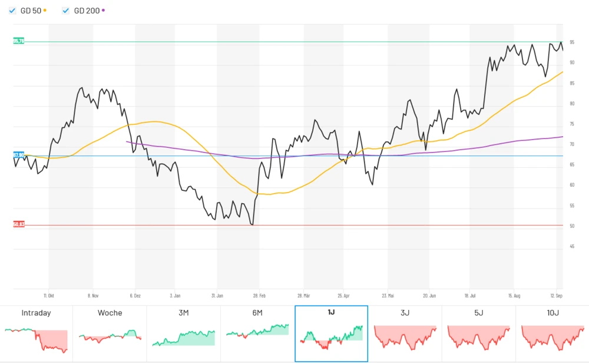Click the 12. Sep date axis label
This screenshot has height=364, width=589.
click(555, 296)
